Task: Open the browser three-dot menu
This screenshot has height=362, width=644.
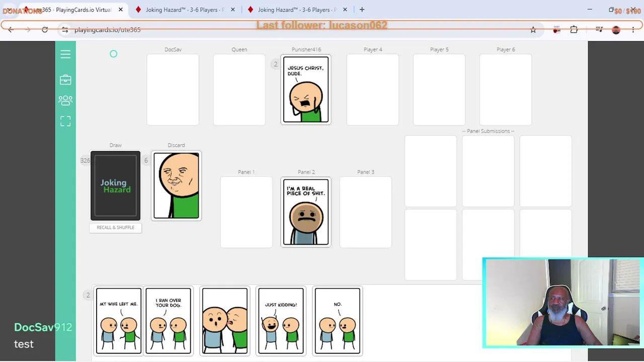Action: coord(633,30)
